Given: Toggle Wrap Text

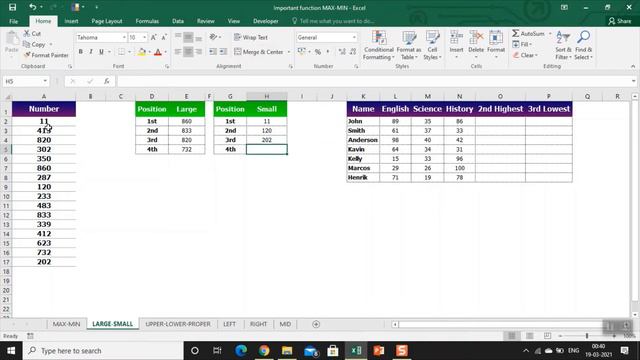Looking at the screenshot, I should 251,37.
